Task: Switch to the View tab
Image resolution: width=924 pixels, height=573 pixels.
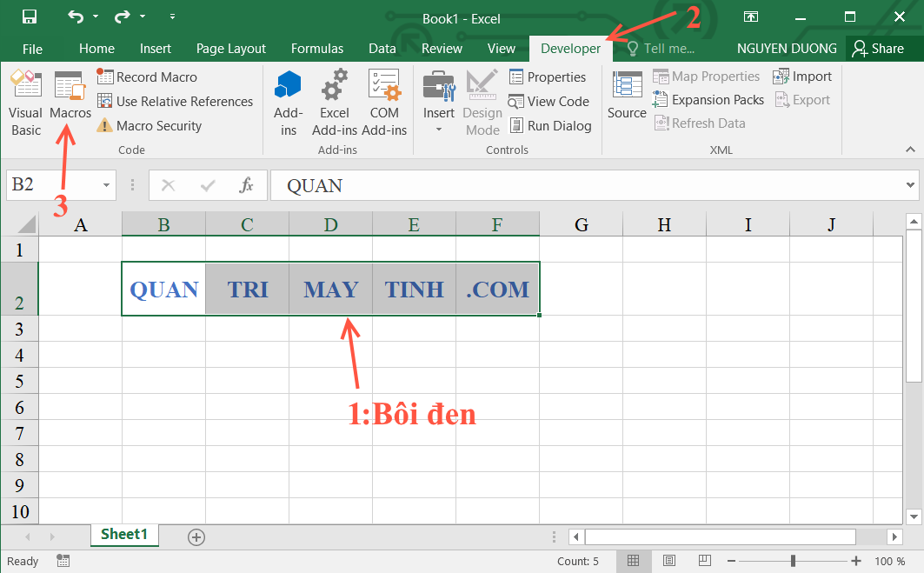Action: pos(502,49)
